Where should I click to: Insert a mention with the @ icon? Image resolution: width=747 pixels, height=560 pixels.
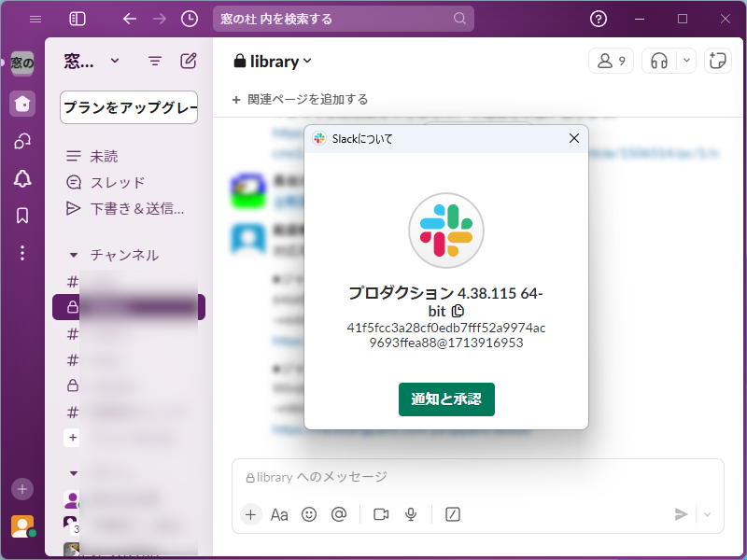(339, 514)
